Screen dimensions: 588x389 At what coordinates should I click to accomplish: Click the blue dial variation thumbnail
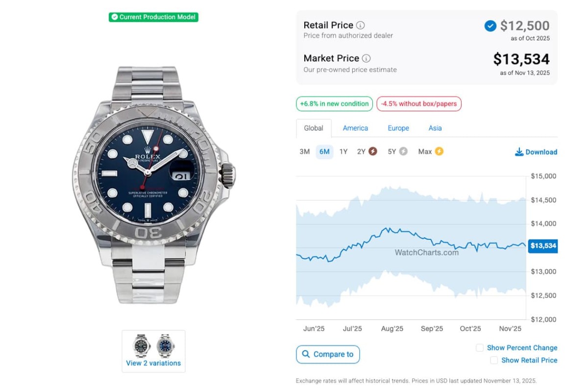tap(166, 345)
